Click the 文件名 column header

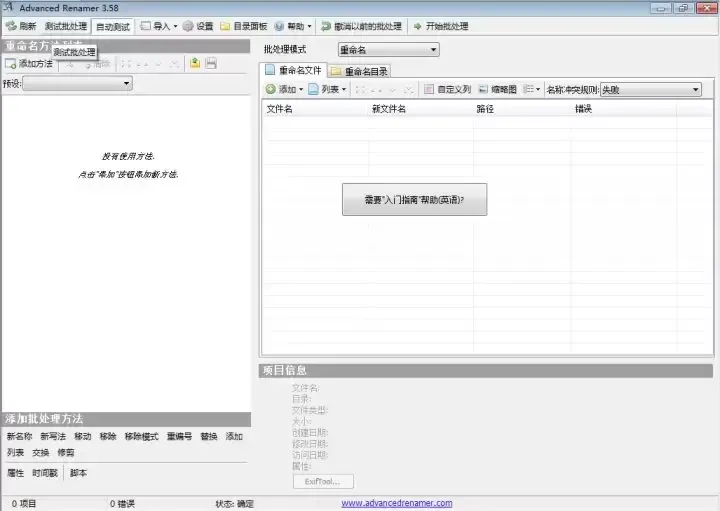pos(316,109)
